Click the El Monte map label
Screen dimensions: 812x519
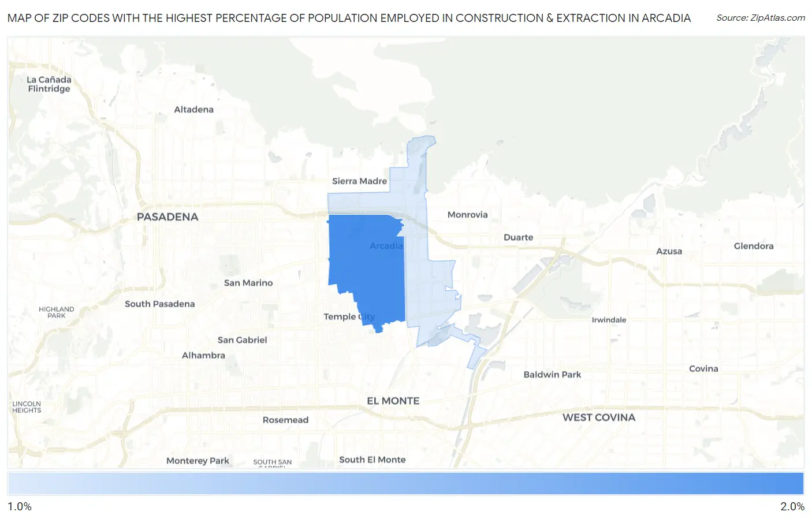coord(393,401)
